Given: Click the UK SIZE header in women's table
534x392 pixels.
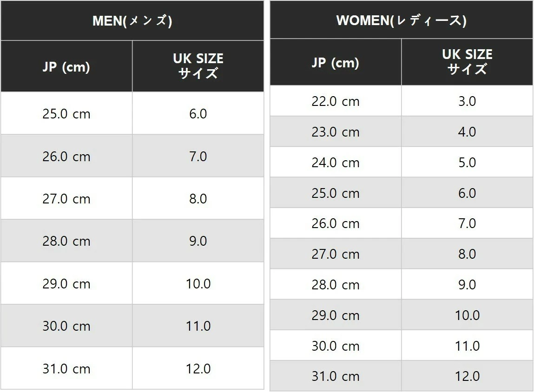Looking at the screenshot, I should coord(467,62).
